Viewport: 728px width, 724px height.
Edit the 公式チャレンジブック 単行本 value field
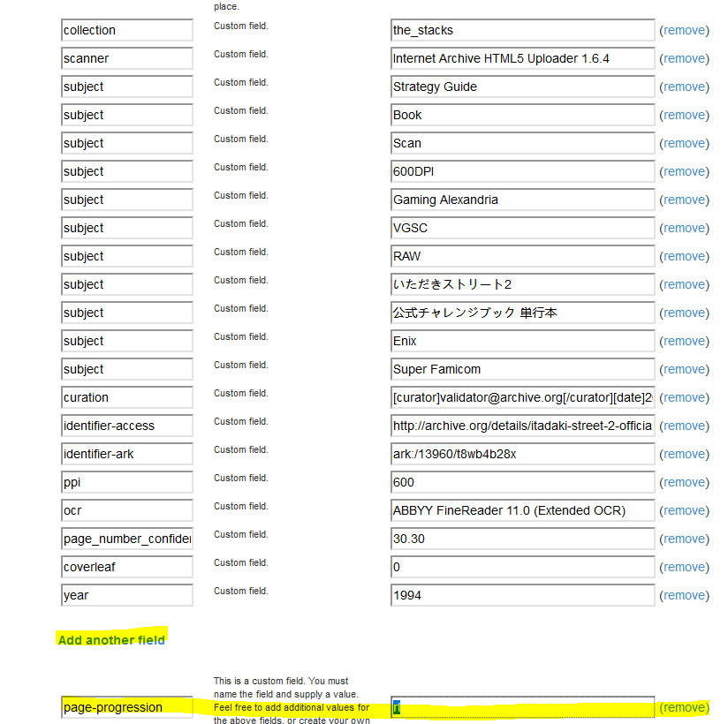click(x=523, y=313)
